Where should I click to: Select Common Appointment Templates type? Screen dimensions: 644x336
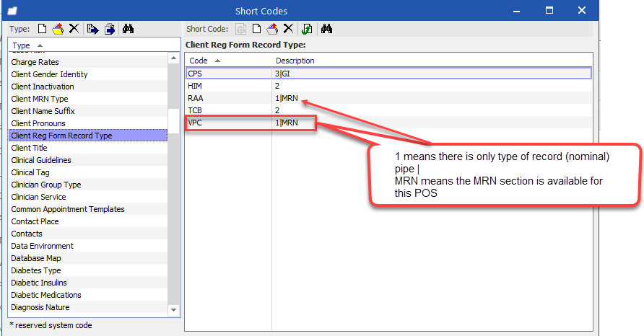[x=88, y=209]
